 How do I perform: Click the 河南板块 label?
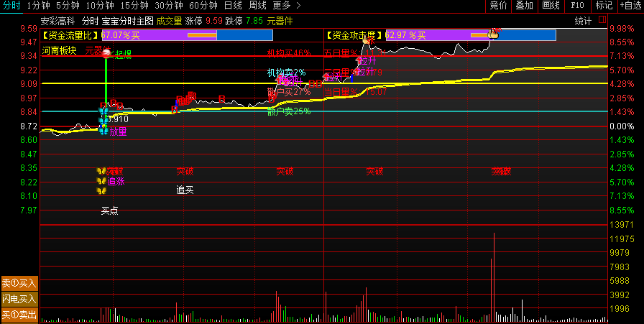click(x=59, y=50)
